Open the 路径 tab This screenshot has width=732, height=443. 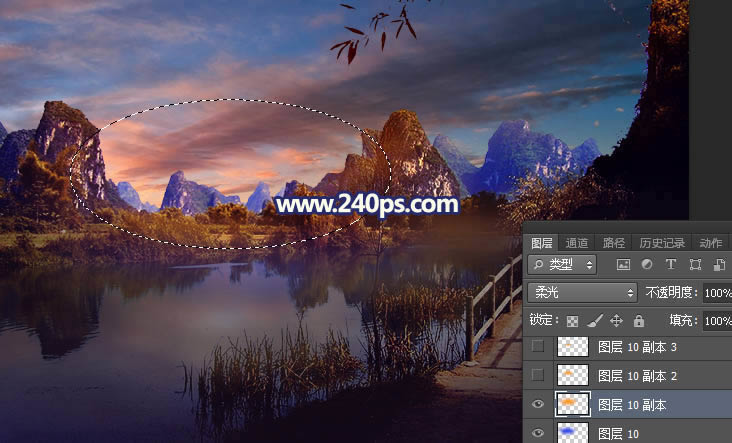point(613,242)
